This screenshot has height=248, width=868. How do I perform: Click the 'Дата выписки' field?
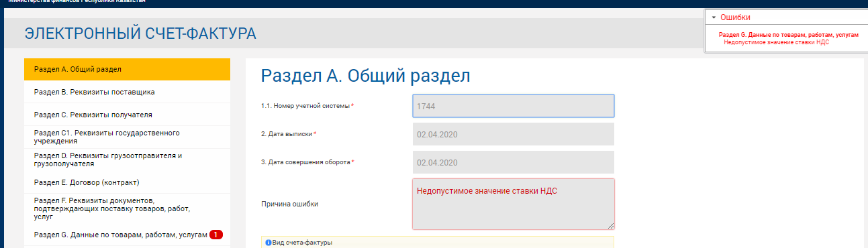(513, 134)
